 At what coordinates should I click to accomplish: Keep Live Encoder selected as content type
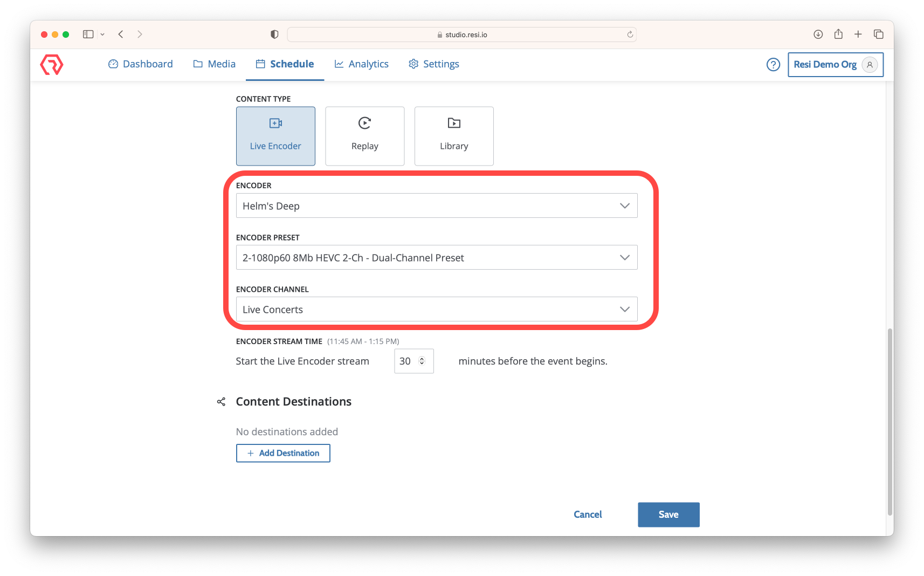[x=275, y=136]
